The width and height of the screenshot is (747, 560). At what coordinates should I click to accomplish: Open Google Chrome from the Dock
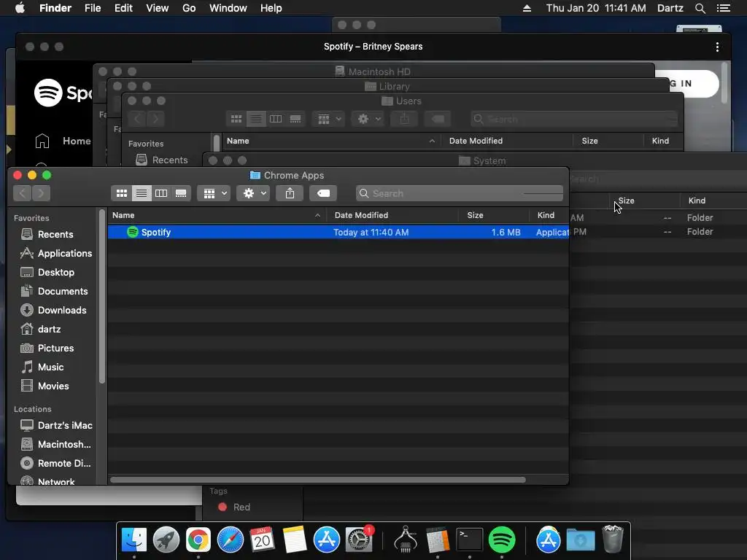198,540
